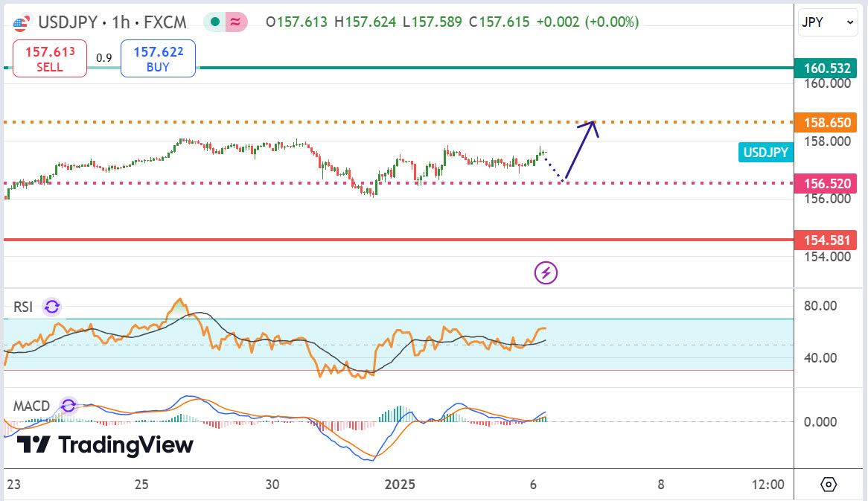This screenshot has height=501, width=868.
Task: Click the refresh icon beside MACD label
Action: point(68,406)
